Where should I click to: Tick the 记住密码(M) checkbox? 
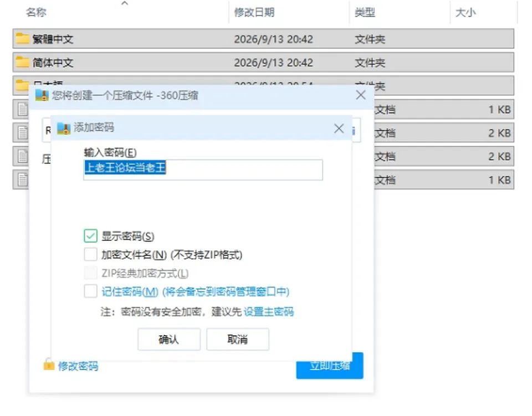90,291
